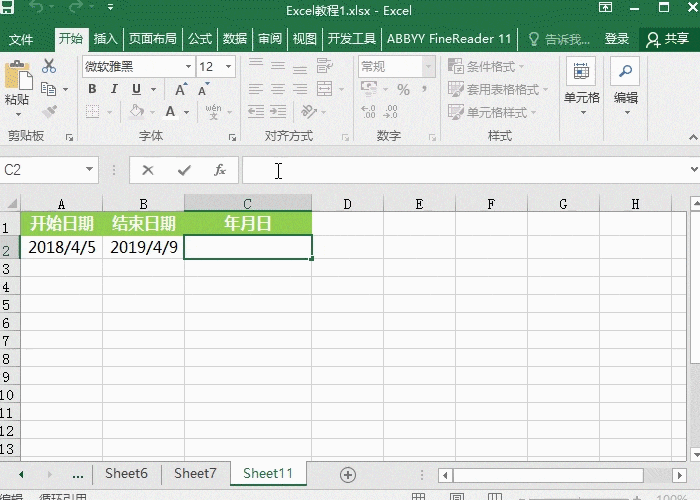This screenshot has height=500, width=700.
Task: Apply the fill color bucket
Action: coord(136,112)
